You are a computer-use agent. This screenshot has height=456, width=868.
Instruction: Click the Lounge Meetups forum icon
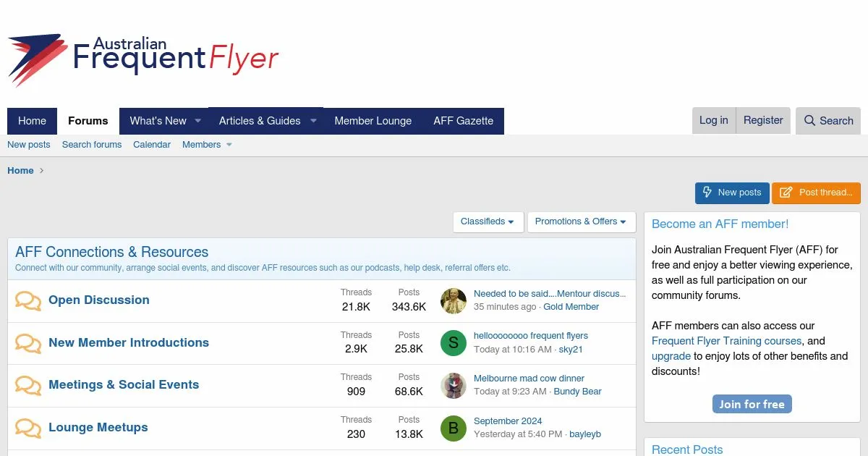point(28,428)
